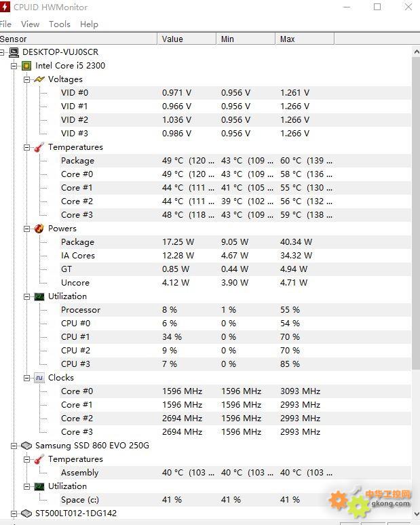Collapse the Voltages tree node
The height and width of the screenshot is (525, 420).
pos(26,79)
